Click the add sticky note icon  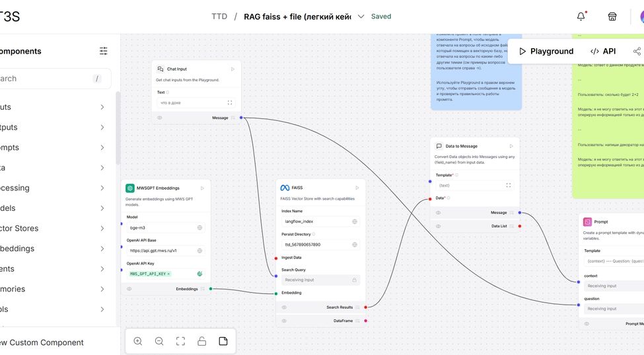click(223, 341)
